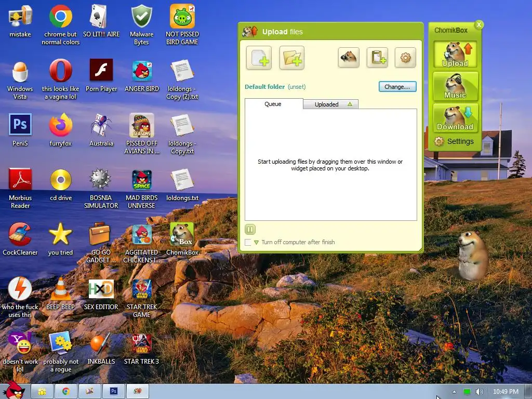This screenshot has width=532, height=399.
Task: Show hidden system tray icons
Action: tap(454, 392)
